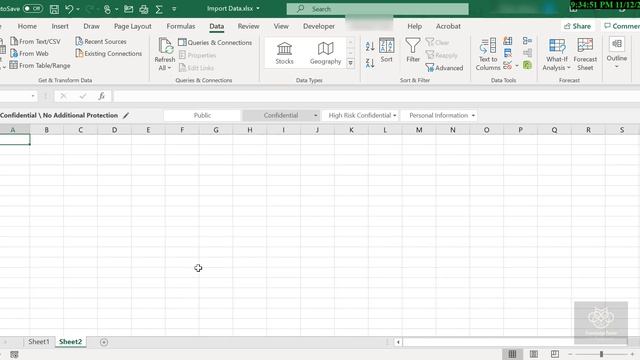
Task: Click the Save icon in title bar
Action: coord(54,9)
